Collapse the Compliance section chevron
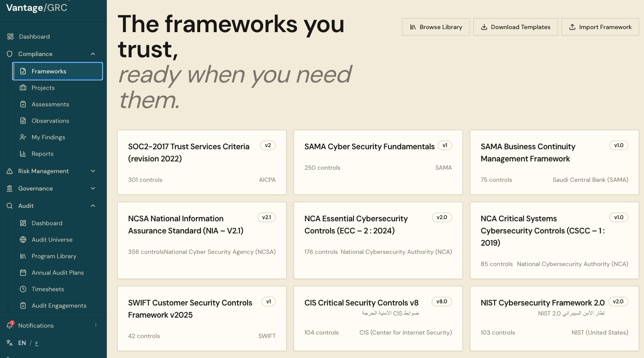 coord(93,54)
